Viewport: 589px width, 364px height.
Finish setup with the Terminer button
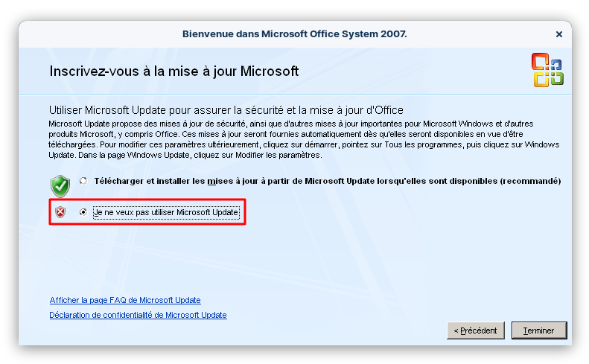click(x=539, y=331)
